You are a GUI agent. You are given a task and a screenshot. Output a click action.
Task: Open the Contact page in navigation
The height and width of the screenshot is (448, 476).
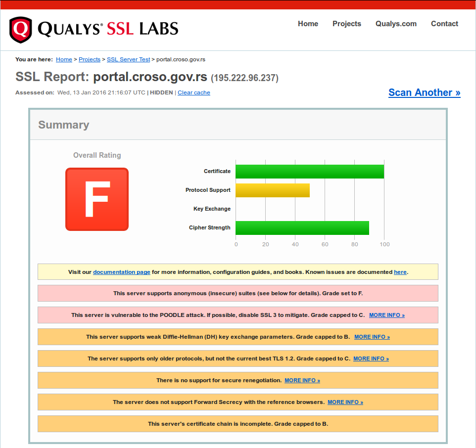444,24
